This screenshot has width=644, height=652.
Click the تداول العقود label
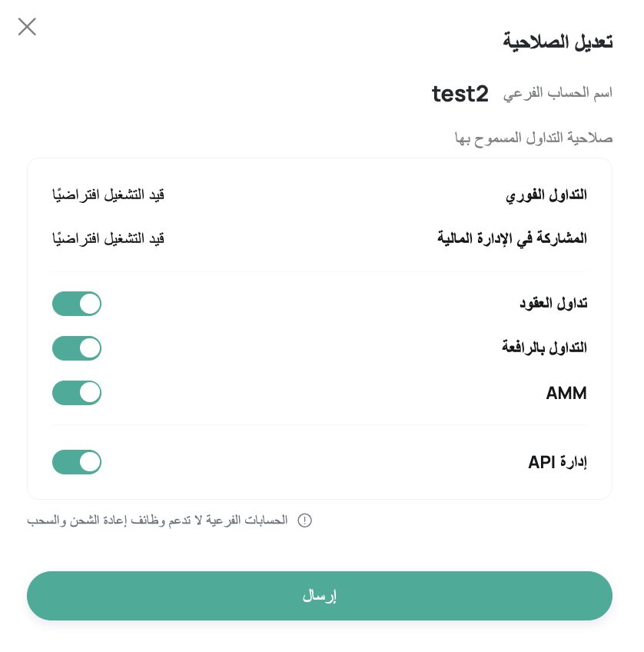(553, 303)
